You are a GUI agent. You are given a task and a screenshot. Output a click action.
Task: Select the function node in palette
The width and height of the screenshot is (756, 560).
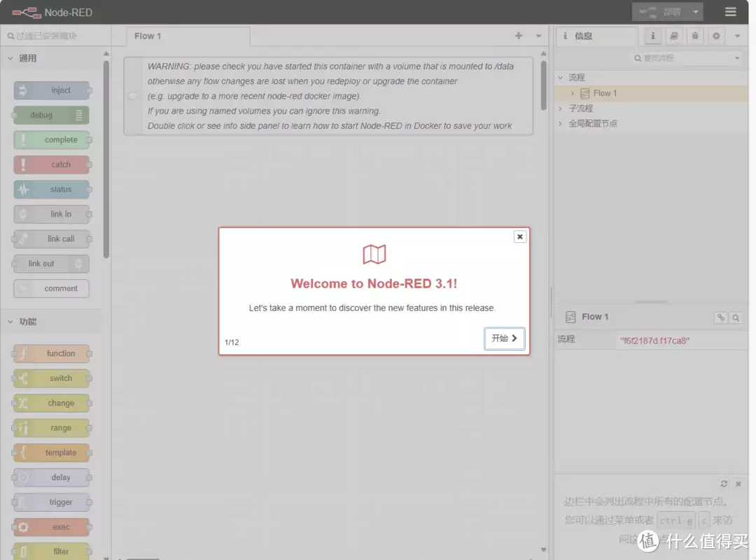[x=52, y=353]
